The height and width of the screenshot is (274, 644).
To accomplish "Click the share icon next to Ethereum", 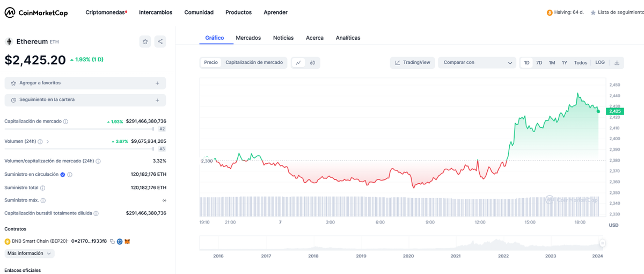I will [160, 41].
